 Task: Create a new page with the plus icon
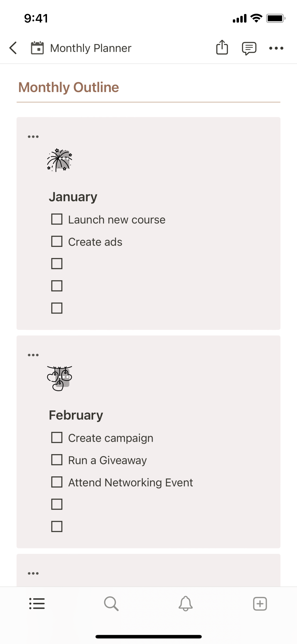click(260, 604)
